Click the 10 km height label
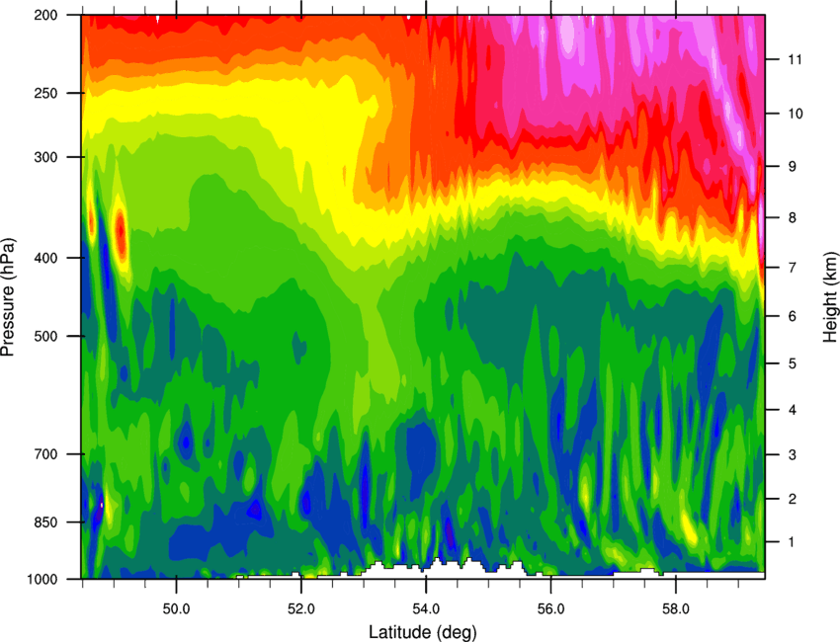The image size is (840, 642). [x=796, y=114]
